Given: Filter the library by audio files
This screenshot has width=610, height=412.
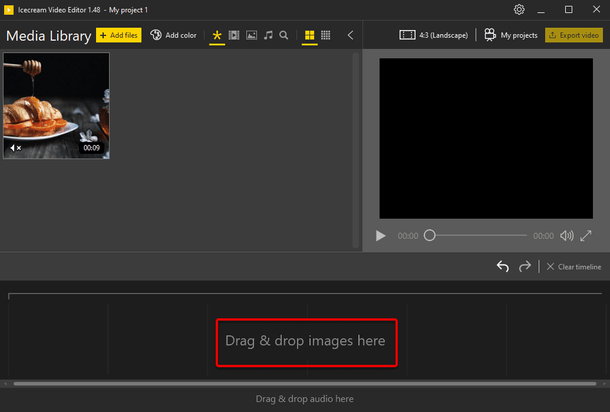Looking at the screenshot, I should pyautogui.click(x=268, y=35).
